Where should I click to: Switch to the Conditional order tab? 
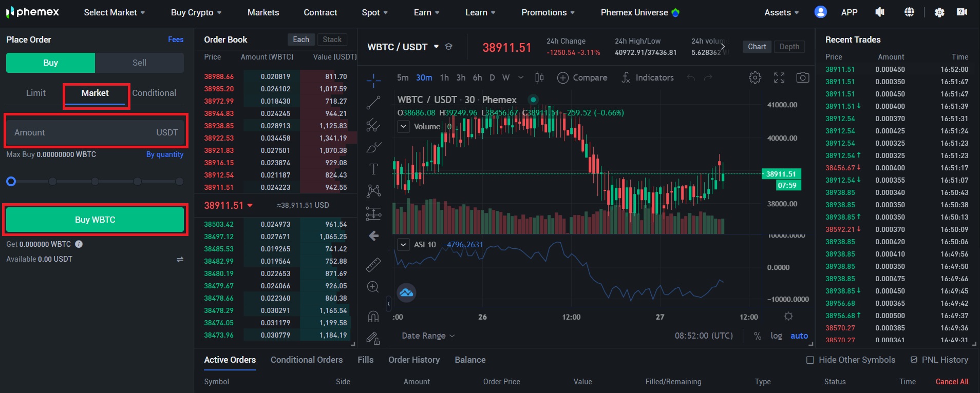tap(154, 93)
